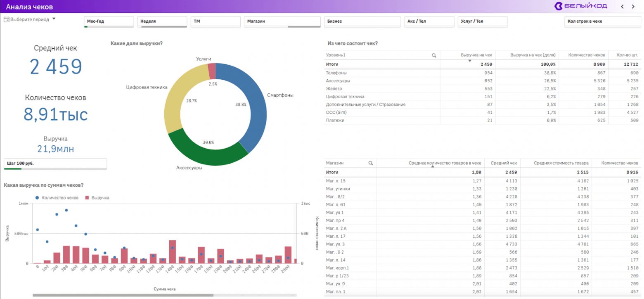The width and height of the screenshot is (644, 299).
Task: Go to the next sheet with right arrow
Action: coord(633,6)
